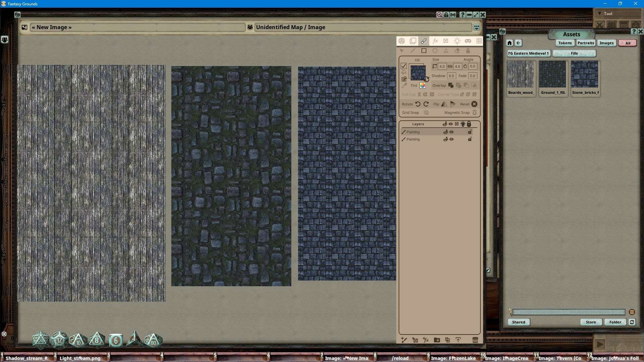Click the Home icon in the Assets panel
The image size is (644, 362).
coord(509,43)
